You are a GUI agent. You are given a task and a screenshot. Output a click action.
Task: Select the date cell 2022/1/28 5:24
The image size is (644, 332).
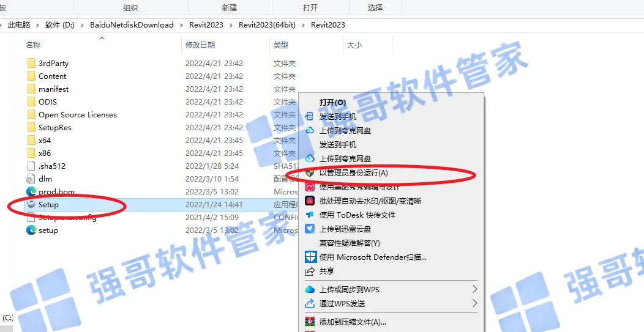coord(212,166)
